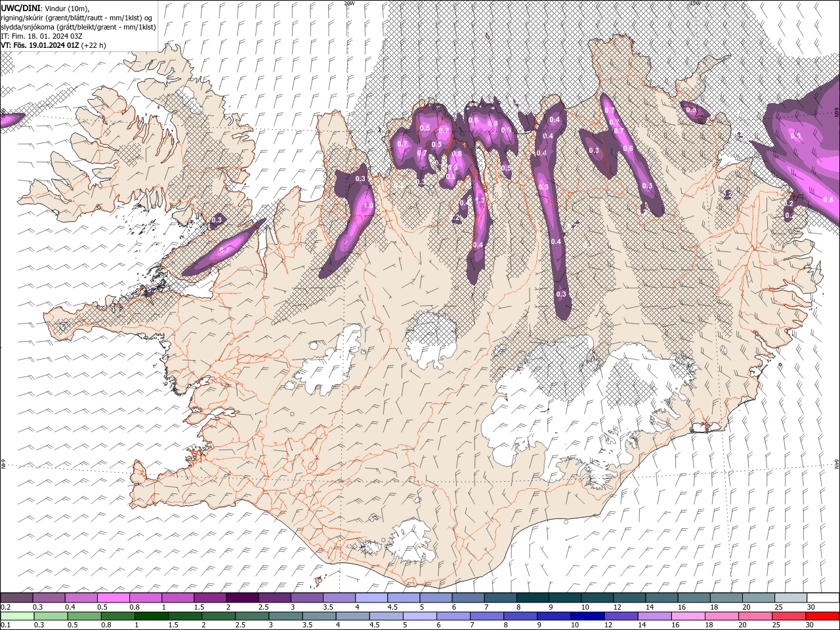This screenshot has height=630, width=840.
Task: Click the '1.0' snowfall value on the map
Action: [x=367, y=205]
